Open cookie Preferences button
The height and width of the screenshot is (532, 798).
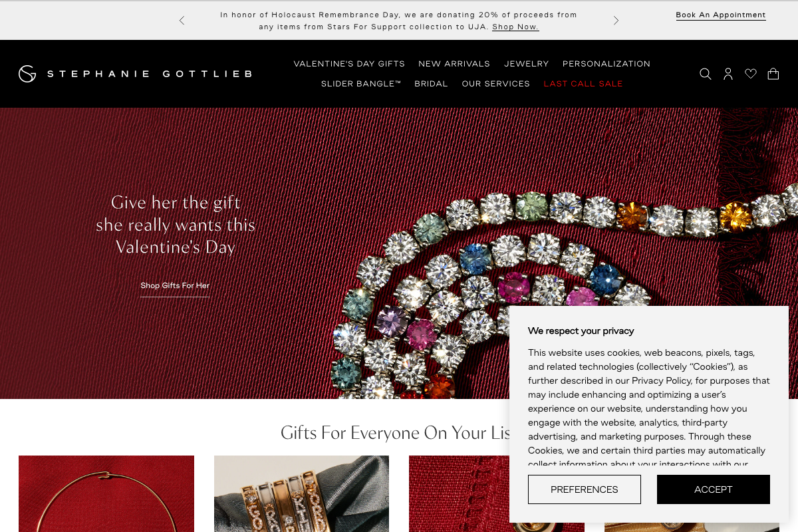point(585,489)
